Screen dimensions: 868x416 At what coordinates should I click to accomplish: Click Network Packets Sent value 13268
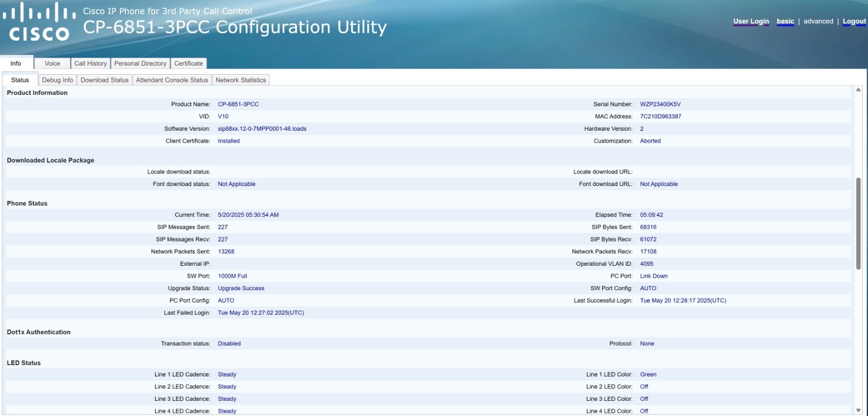[x=226, y=252]
